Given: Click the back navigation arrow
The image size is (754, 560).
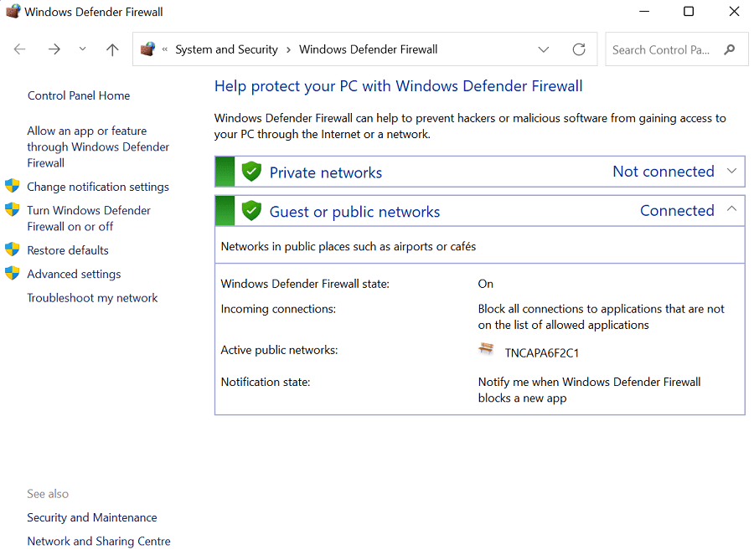Looking at the screenshot, I should [20, 49].
